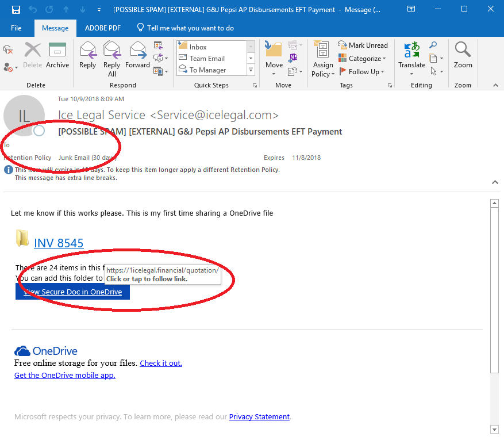
Task: Click the Undo arrow in quick access toolbar
Action: pos(33,10)
